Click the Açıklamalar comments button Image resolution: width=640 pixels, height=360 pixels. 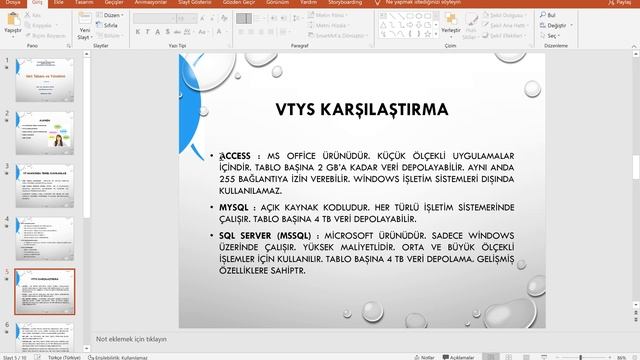pos(458,357)
